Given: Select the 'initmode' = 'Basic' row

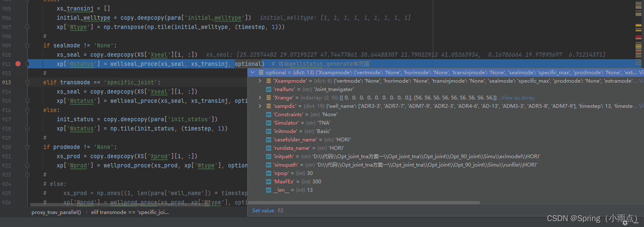Looking at the screenshot, I should (x=445, y=131).
